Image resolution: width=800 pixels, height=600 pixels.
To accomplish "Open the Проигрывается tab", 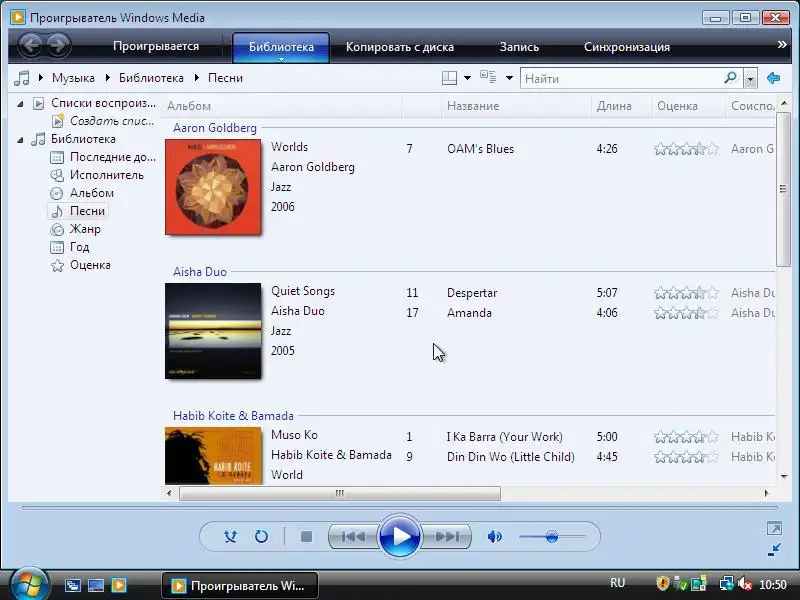I will [156, 46].
